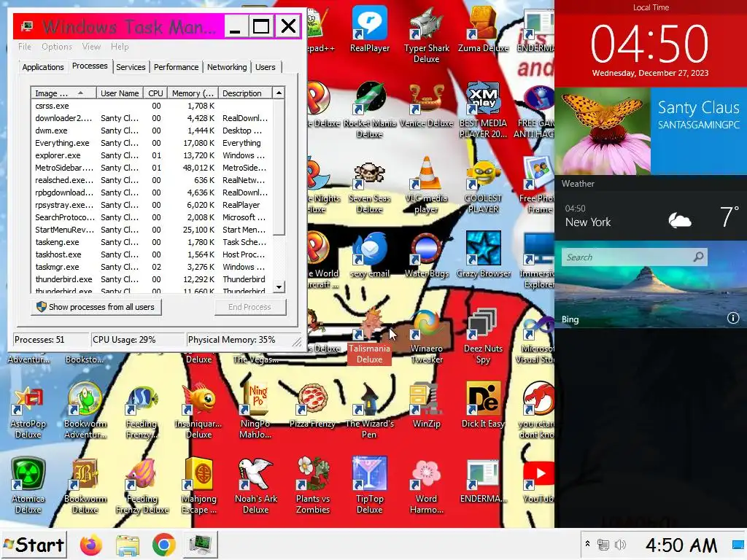Select the Rocket Mania Deluxe icon
The width and height of the screenshot is (747, 560).
(x=370, y=109)
